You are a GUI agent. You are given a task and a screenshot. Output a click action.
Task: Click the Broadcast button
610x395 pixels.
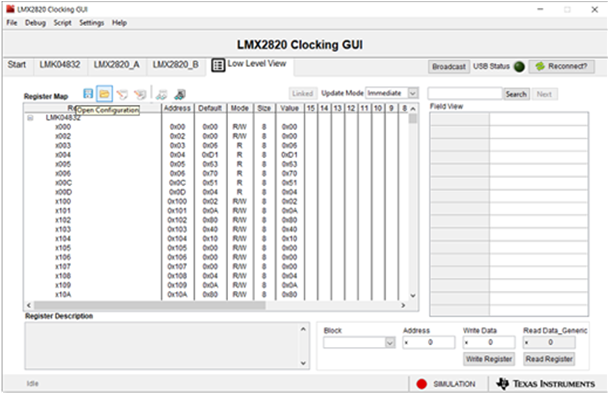[x=449, y=67]
